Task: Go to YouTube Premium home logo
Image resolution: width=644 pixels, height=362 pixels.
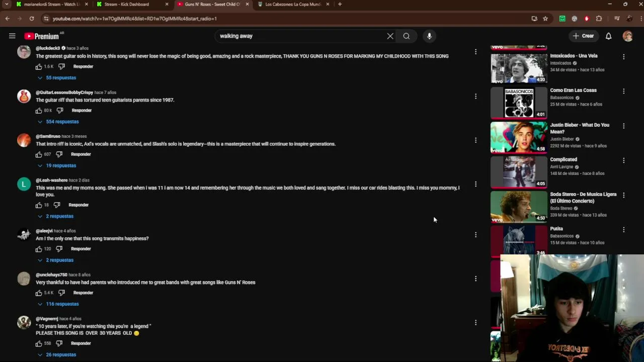Action: tap(42, 36)
